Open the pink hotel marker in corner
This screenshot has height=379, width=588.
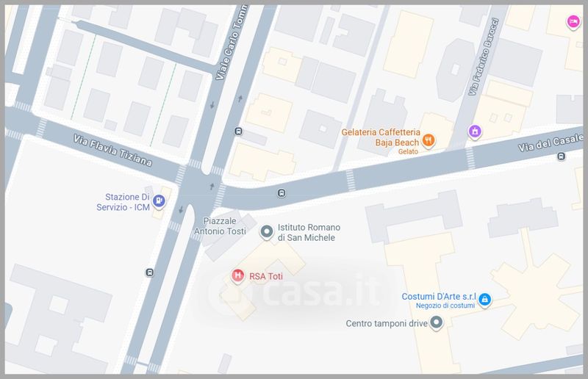(573, 22)
